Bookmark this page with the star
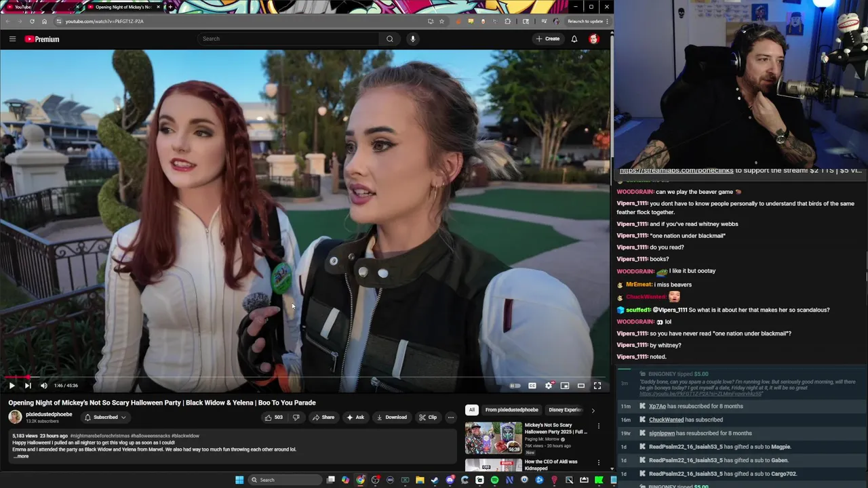This screenshot has width=868, height=488. 441,21
